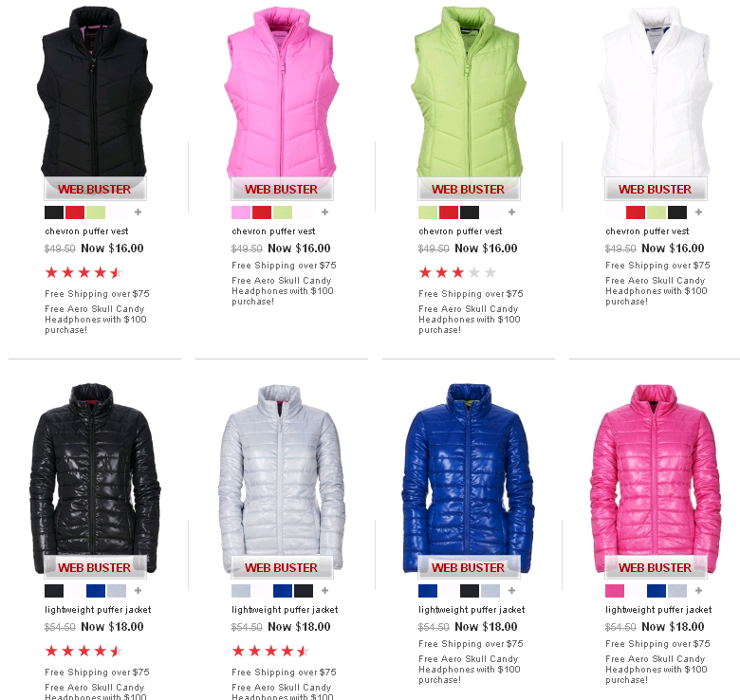The width and height of the screenshot is (740, 700).
Task: Select red swatch under black chevron vest
Action: coord(75,212)
